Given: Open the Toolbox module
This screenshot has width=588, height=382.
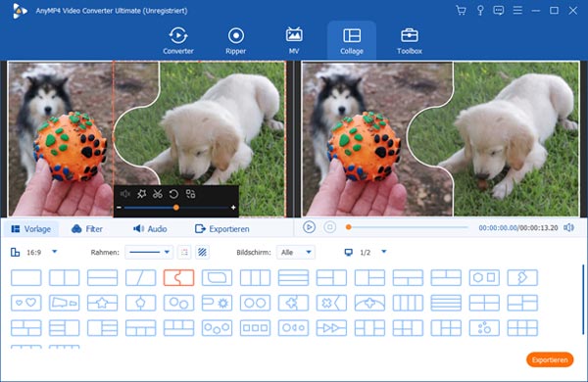Looking at the screenshot, I should tap(410, 41).
